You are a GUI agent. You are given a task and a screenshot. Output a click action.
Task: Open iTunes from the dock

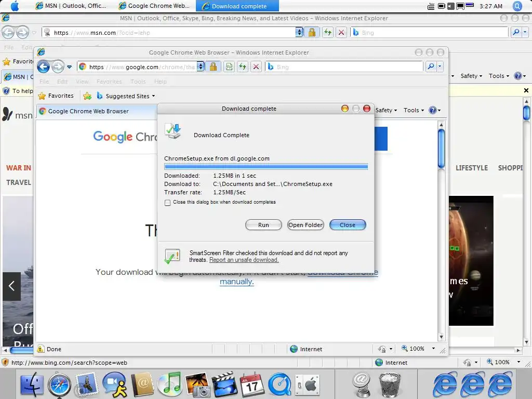click(x=170, y=385)
